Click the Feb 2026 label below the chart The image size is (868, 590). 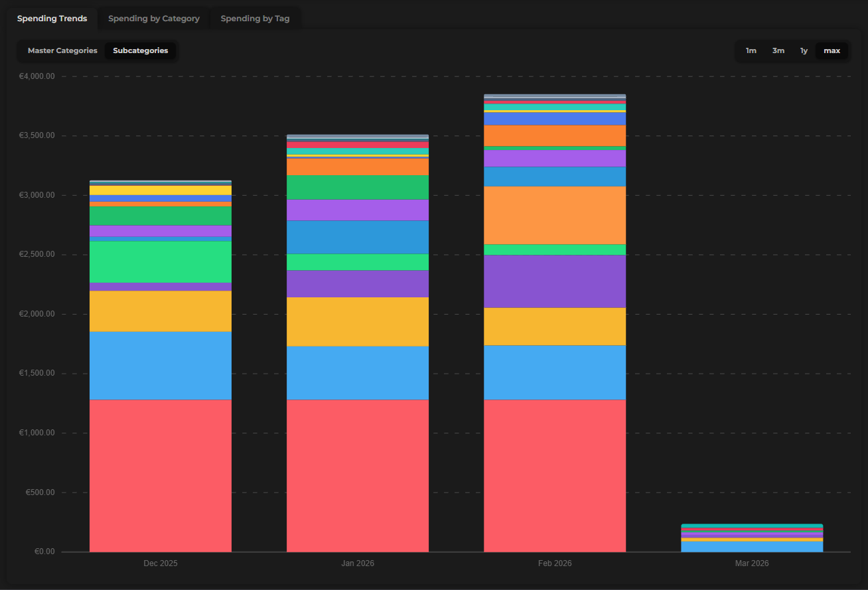coord(555,563)
